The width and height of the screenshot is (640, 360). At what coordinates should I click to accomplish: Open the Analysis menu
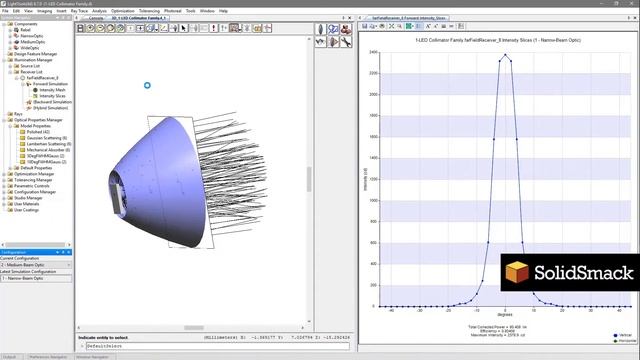coord(99,11)
